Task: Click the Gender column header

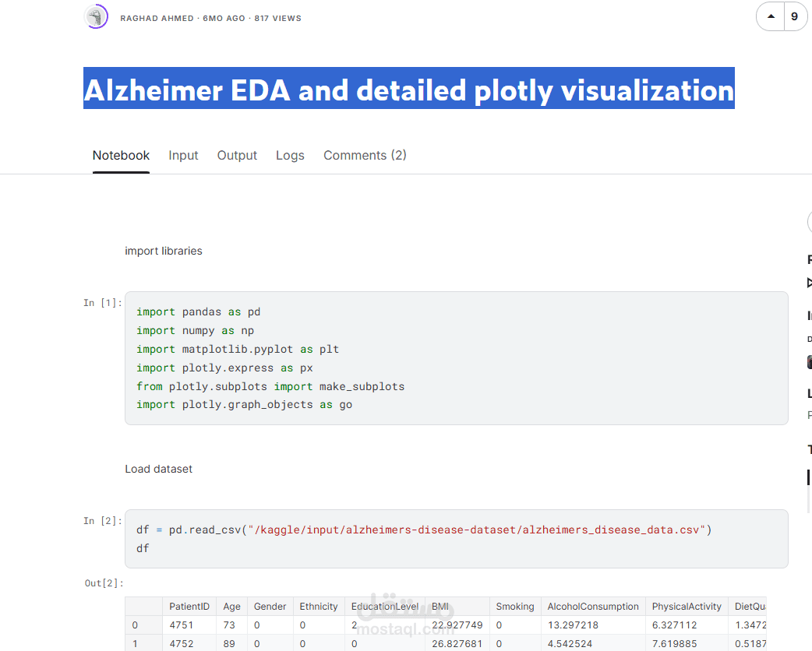Action: (x=270, y=607)
